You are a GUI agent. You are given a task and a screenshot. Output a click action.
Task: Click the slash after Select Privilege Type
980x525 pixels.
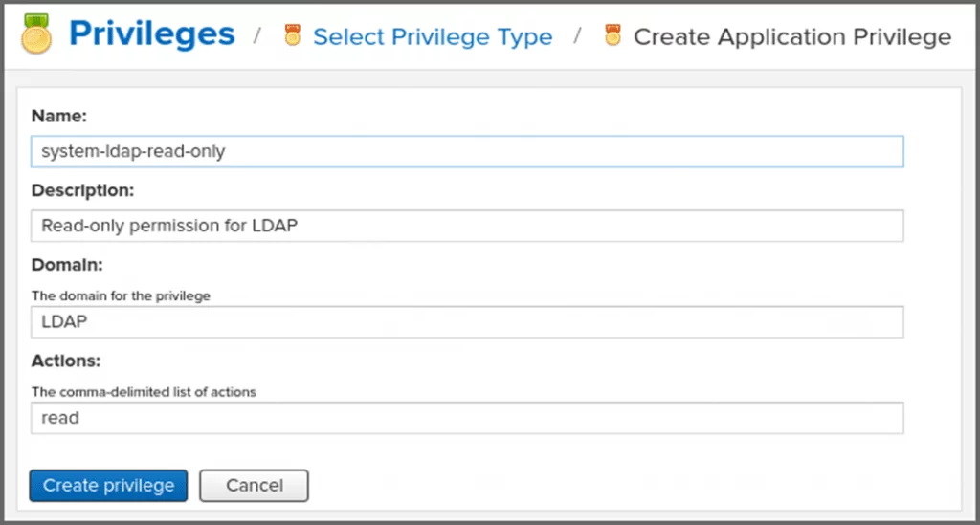point(577,36)
